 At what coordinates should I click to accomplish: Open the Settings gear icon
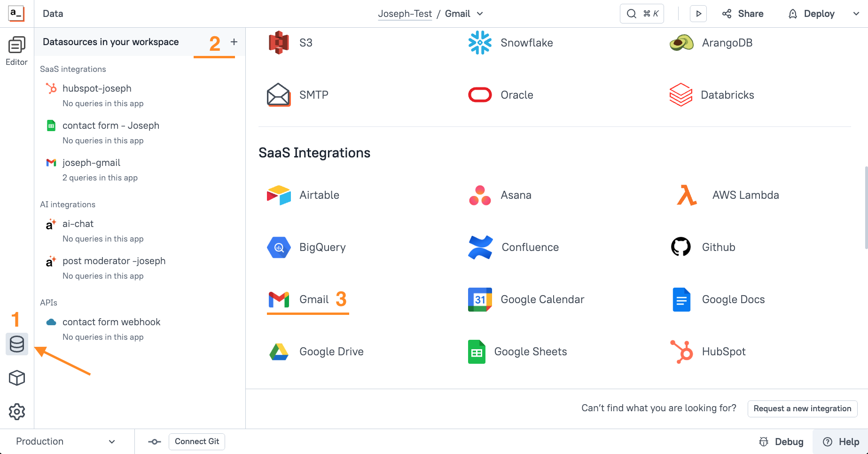pos(17,412)
